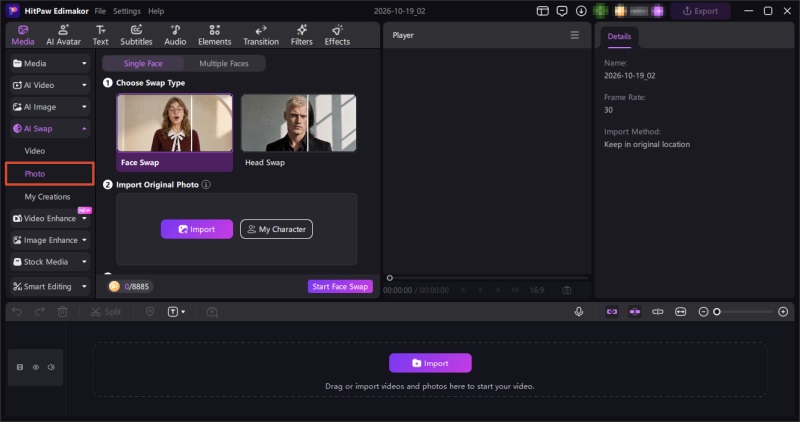The width and height of the screenshot is (800, 422).
Task: Open the File menu
Action: 100,11
